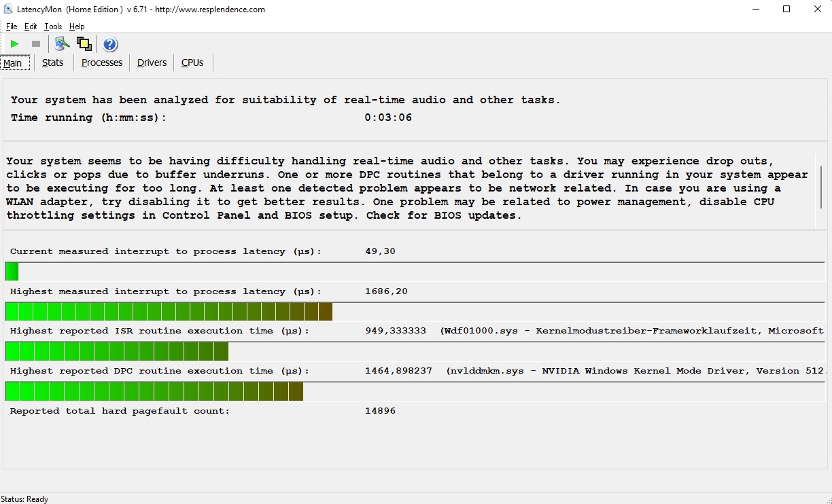Click the monitor-with-green-pen toolbar icon
The width and height of the screenshot is (832, 504).
63,44
